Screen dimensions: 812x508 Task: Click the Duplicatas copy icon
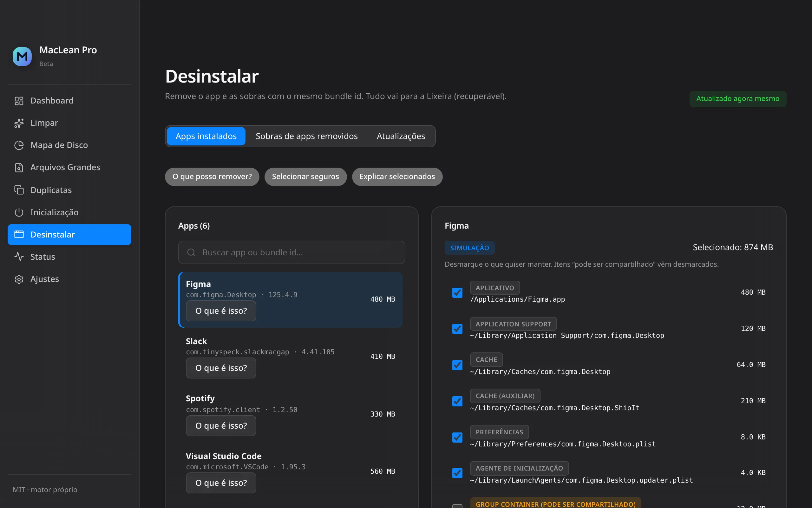click(19, 190)
